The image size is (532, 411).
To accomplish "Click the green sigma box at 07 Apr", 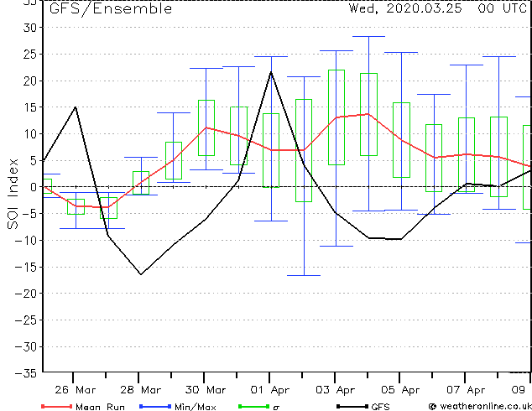I will click(467, 154).
